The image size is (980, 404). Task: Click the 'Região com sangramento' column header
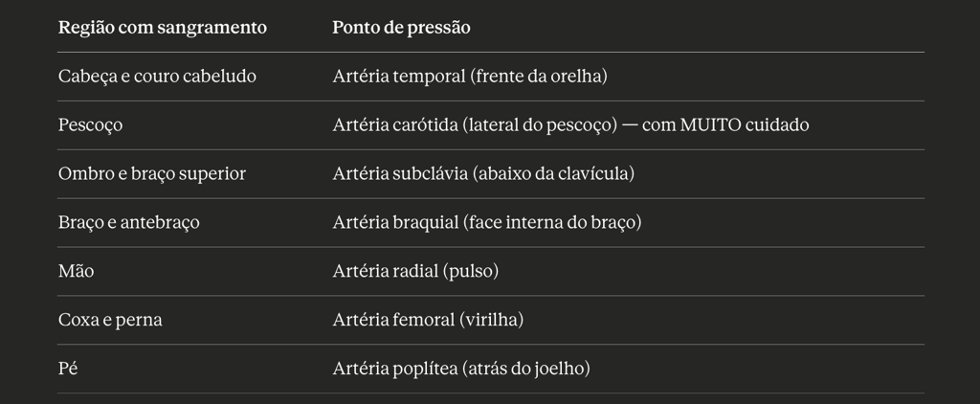click(162, 28)
